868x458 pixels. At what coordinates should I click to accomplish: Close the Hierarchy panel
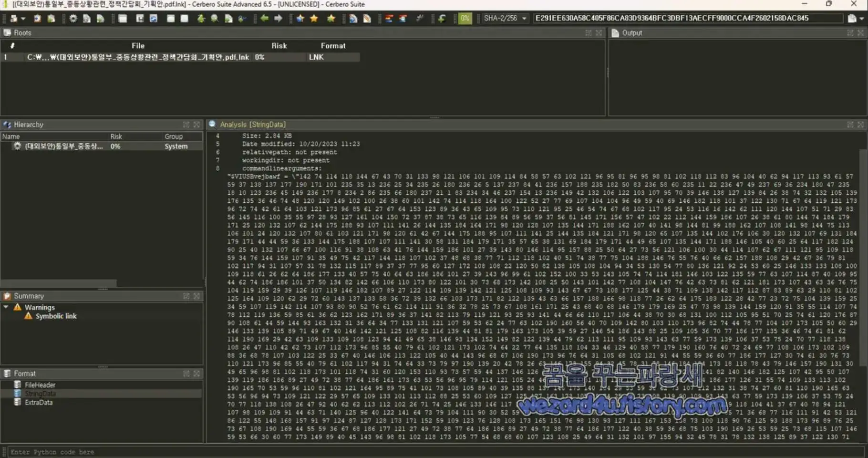(196, 124)
